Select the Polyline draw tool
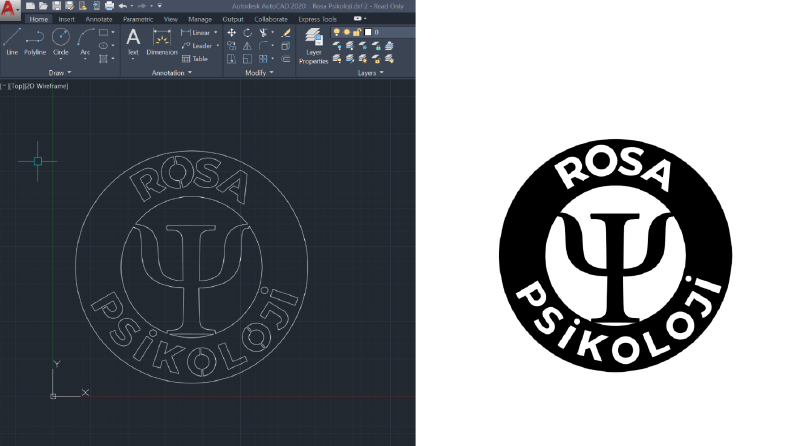This screenshot has width=793, height=446. (x=35, y=41)
